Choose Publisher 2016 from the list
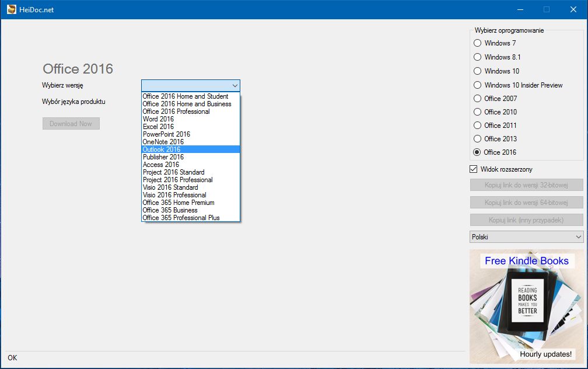 (191, 157)
